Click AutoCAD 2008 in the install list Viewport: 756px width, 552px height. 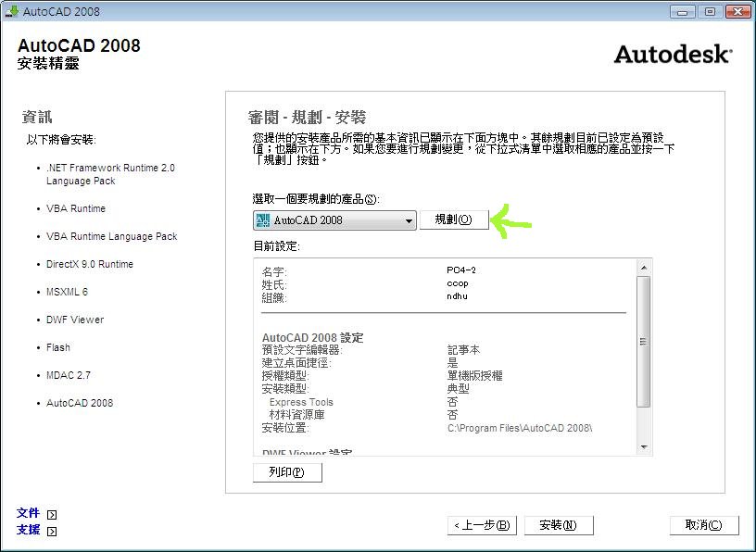click(x=80, y=403)
